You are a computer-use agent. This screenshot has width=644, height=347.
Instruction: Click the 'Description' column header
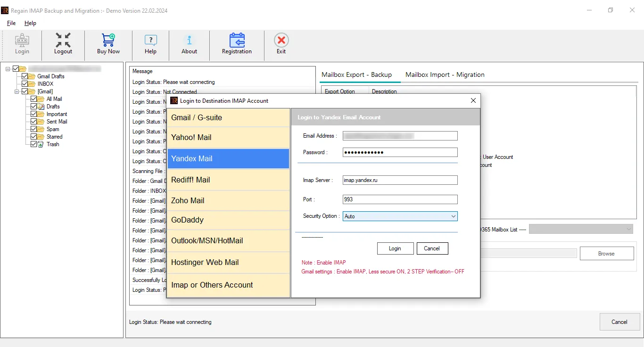[x=384, y=91]
